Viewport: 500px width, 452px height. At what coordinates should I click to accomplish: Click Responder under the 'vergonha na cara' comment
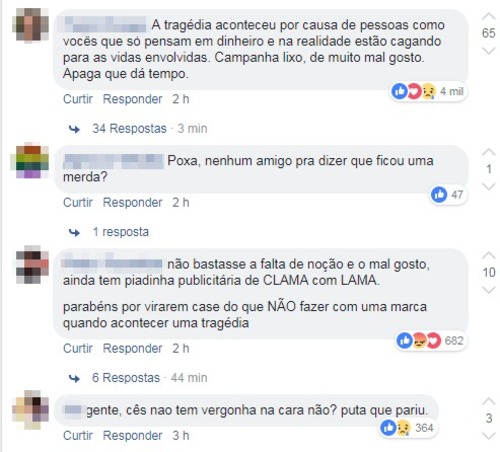[x=132, y=436]
